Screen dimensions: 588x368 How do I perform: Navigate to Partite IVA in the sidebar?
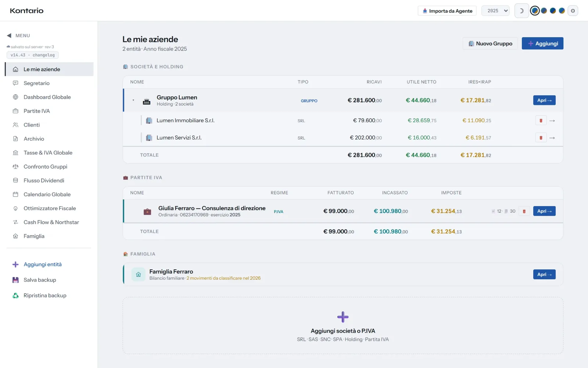click(x=49, y=111)
